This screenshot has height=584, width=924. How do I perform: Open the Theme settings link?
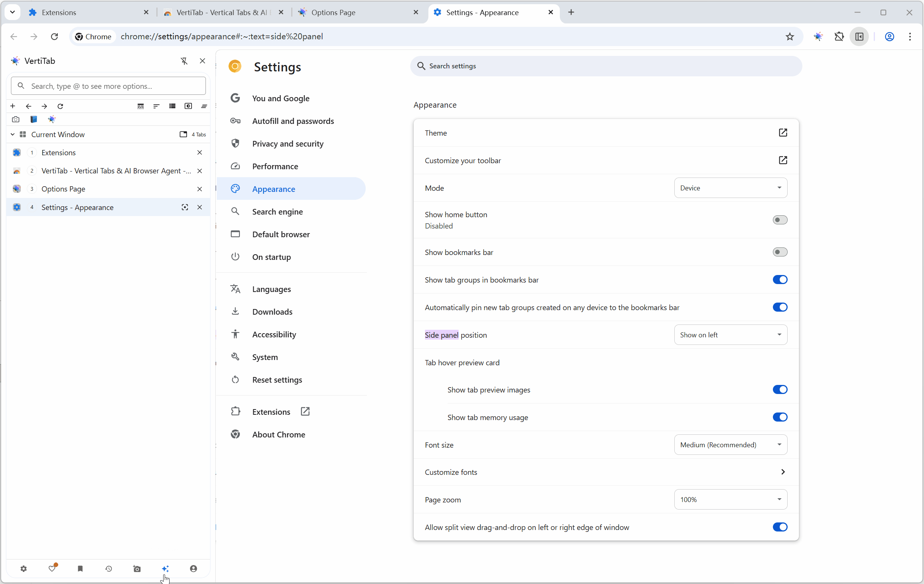coord(783,133)
